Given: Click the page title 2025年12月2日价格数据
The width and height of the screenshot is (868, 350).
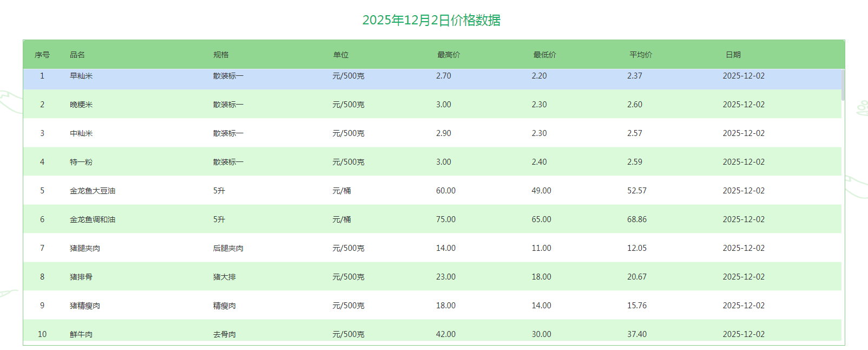Looking at the screenshot, I should 431,20.
